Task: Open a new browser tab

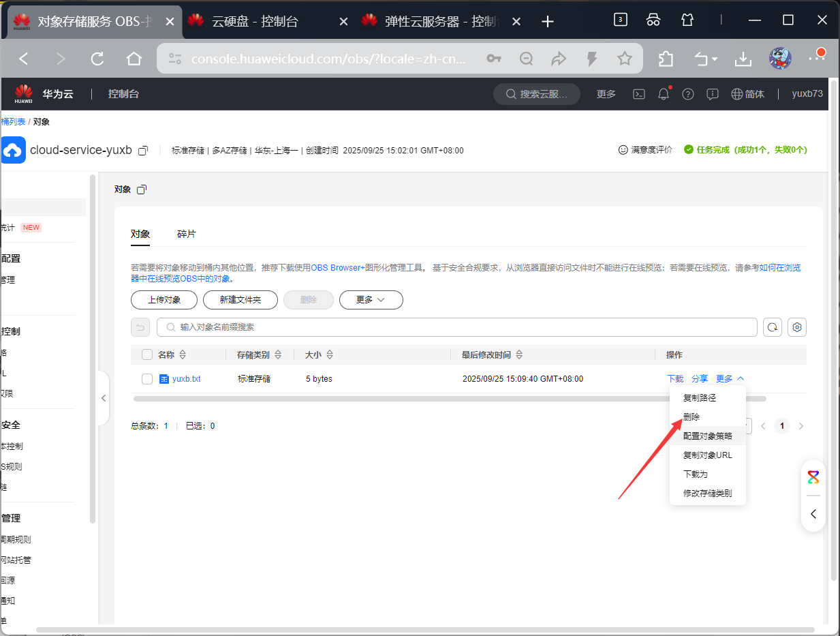Action: point(547,21)
